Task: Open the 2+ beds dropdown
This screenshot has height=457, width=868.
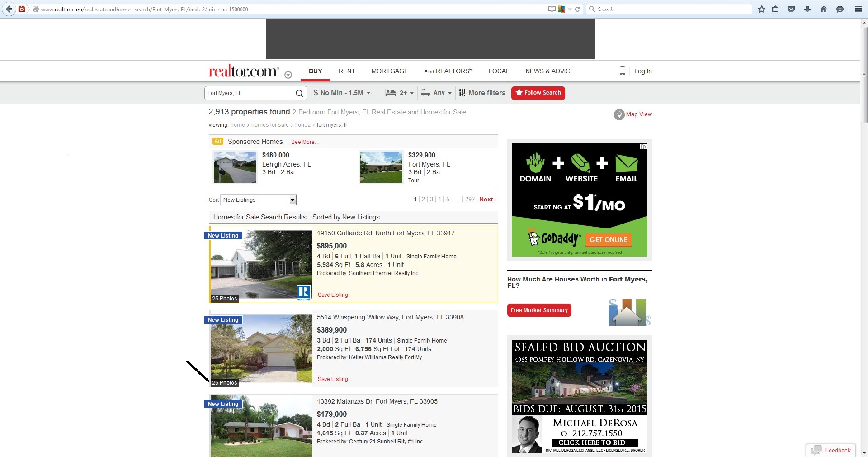Action: coord(400,93)
